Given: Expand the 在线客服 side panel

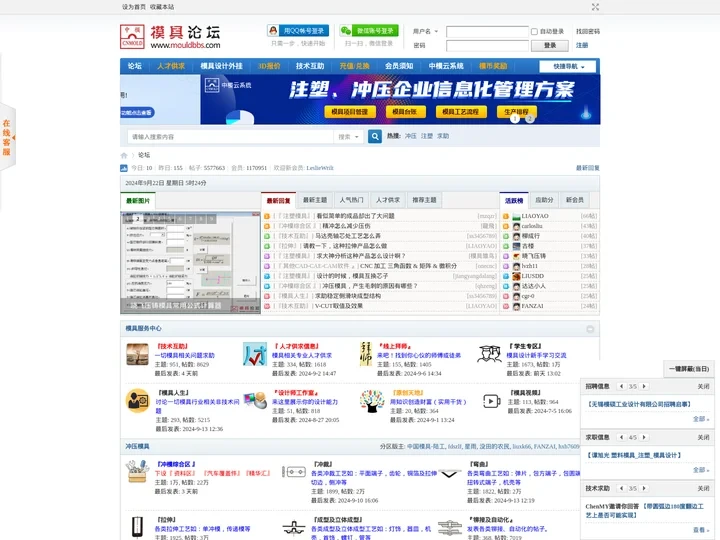Looking at the screenshot, I should (7, 137).
